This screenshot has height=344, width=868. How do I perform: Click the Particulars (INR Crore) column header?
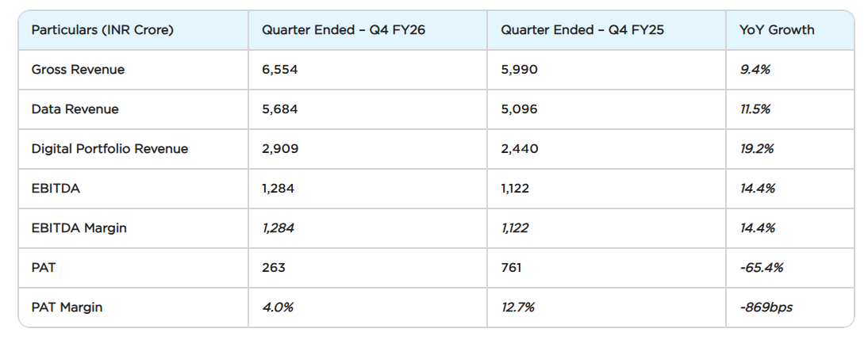102,30
